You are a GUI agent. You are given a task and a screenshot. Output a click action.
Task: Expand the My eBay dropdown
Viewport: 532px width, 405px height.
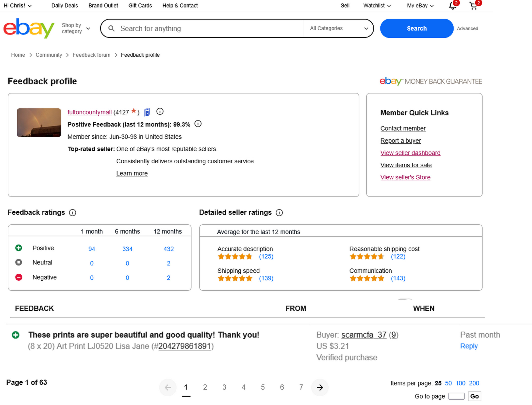420,6
